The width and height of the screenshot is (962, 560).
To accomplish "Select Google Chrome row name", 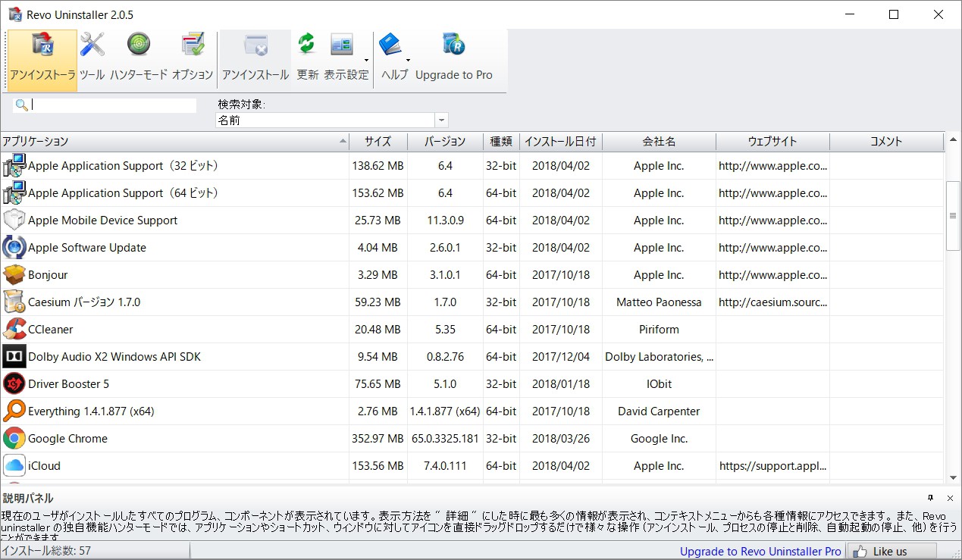I will point(67,439).
